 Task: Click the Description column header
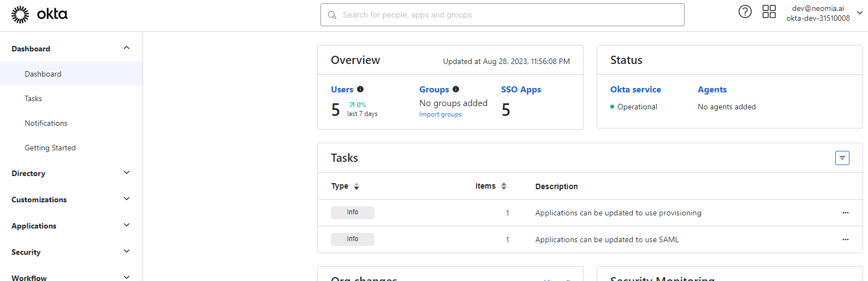point(556,186)
